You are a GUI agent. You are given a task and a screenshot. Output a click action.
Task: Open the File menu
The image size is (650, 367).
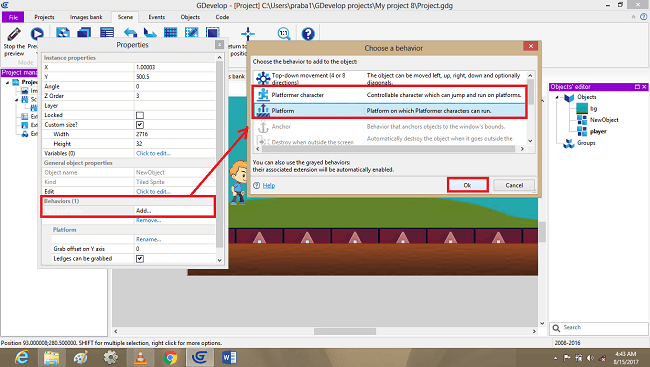pos(13,17)
